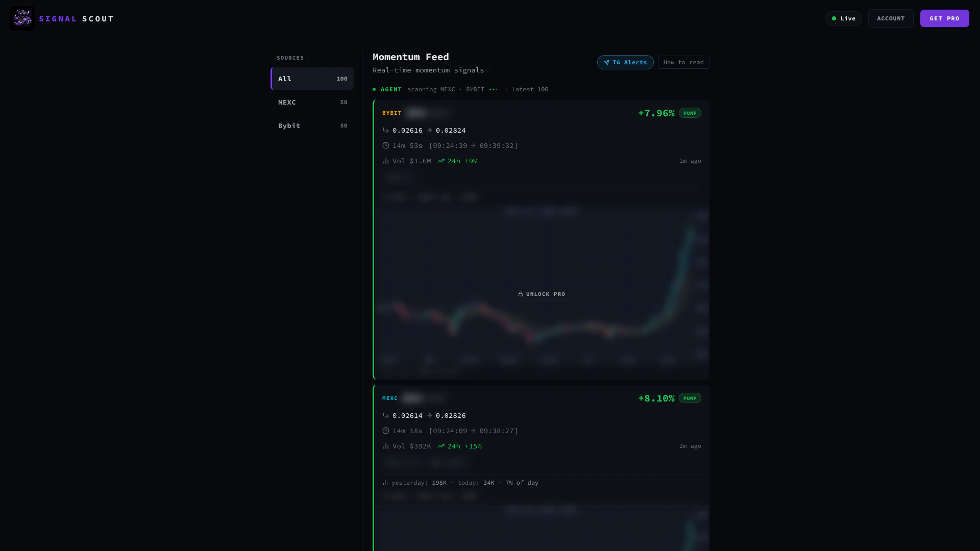Click the price arrow icon before 0.02614
The height and width of the screenshot is (551, 980).
386,415
